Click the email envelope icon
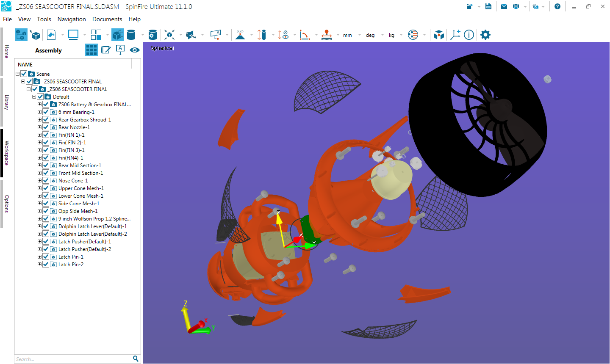Screen dimensions: 610x364 tap(504, 6)
